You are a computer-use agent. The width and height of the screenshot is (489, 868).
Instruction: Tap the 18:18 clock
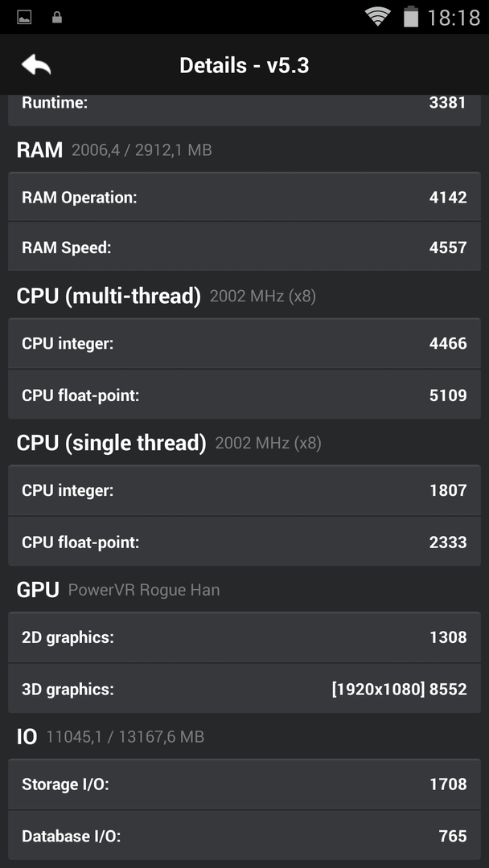[454, 18]
